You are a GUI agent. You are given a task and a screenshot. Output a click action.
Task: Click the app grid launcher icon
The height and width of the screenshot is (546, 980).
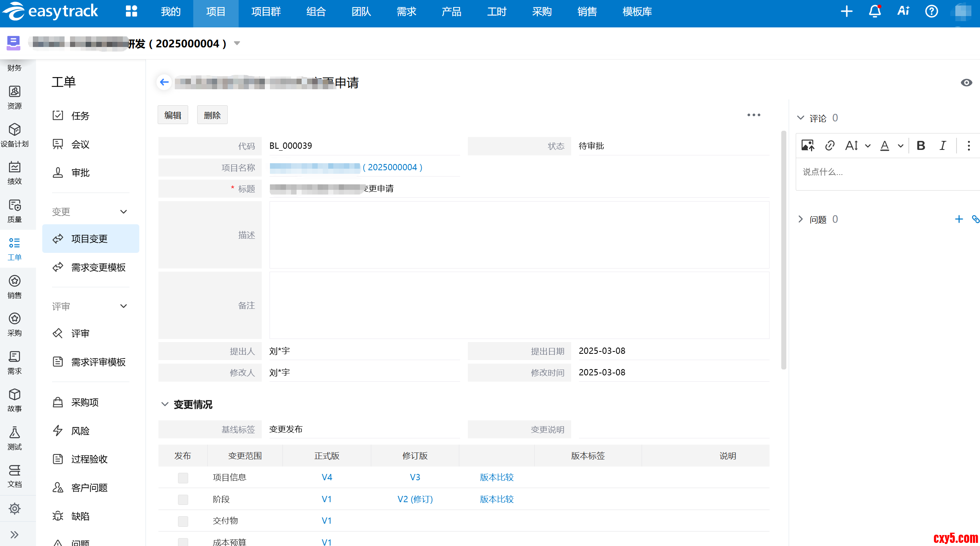click(131, 11)
